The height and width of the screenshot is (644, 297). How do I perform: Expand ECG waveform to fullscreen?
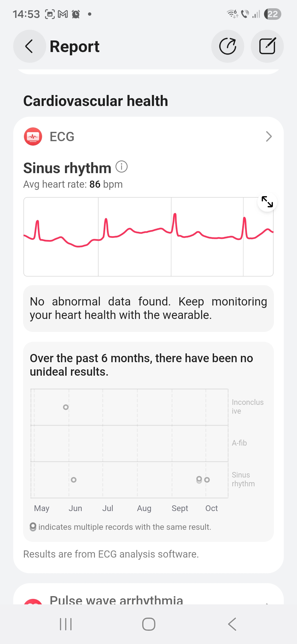click(267, 202)
